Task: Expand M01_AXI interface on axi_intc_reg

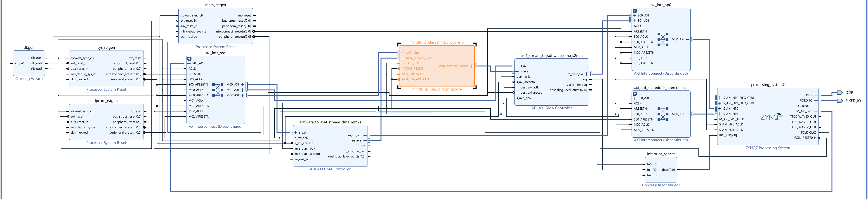Action: [x=242, y=90]
